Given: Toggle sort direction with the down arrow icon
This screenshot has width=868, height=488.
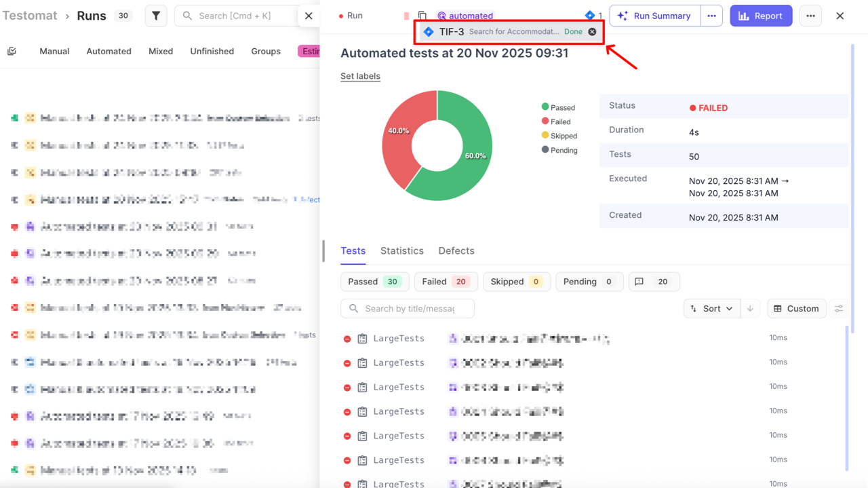Looking at the screenshot, I should pyautogui.click(x=749, y=309).
